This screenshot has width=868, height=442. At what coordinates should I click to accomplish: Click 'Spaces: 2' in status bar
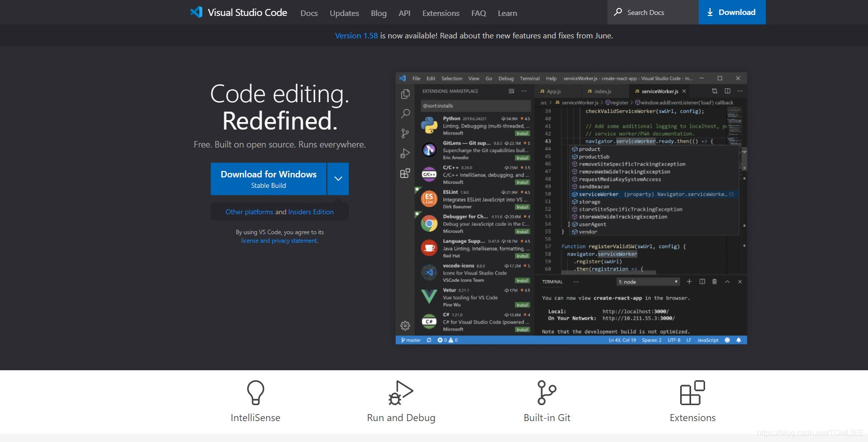652,340
